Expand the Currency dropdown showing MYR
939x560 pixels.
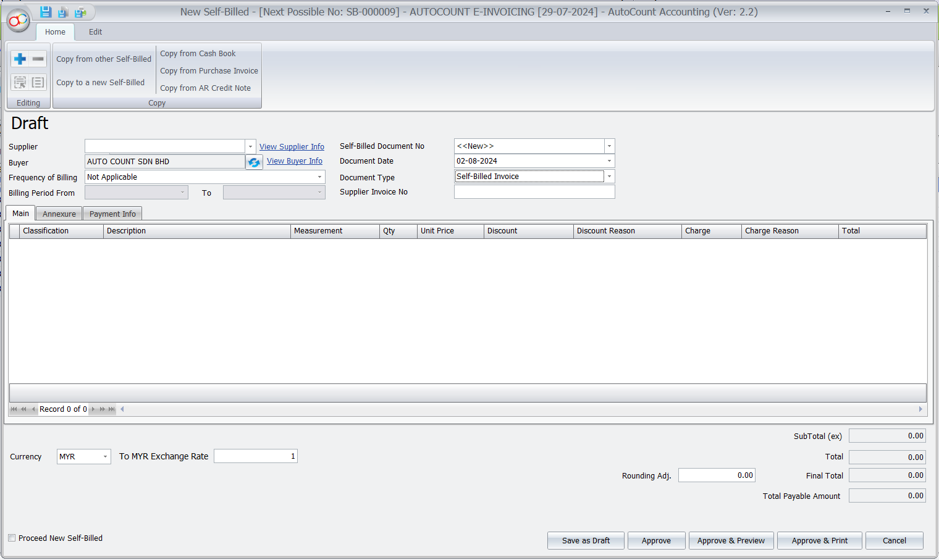(105, 457)
